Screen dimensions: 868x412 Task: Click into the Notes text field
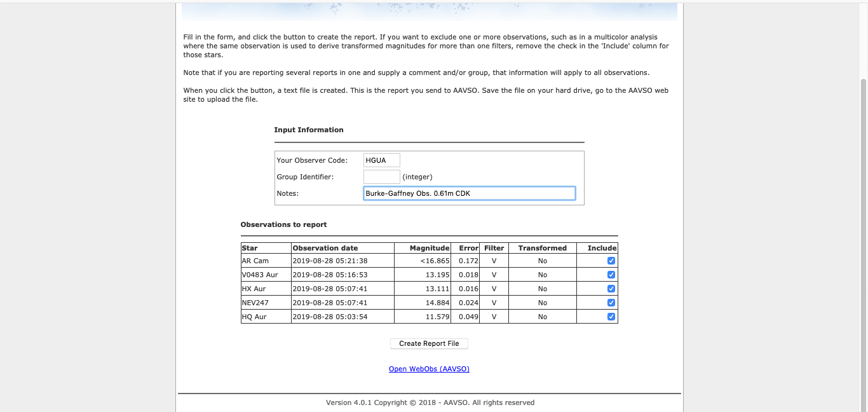[x=469, y=193]
